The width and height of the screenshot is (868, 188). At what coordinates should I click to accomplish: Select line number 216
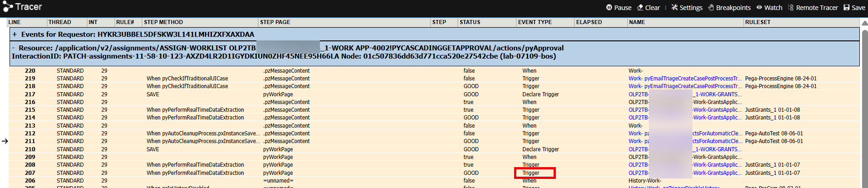pos(30,102)
